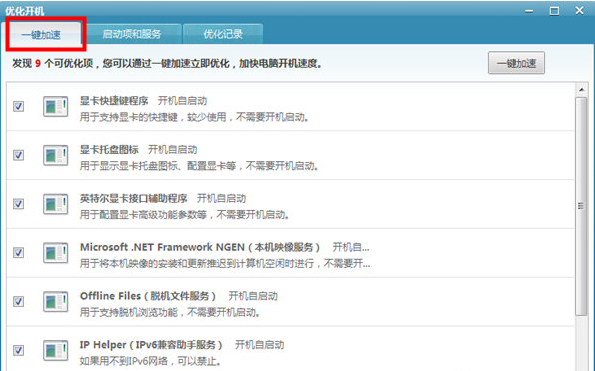Click the scroll-up arrow of the list

point(581,90)
